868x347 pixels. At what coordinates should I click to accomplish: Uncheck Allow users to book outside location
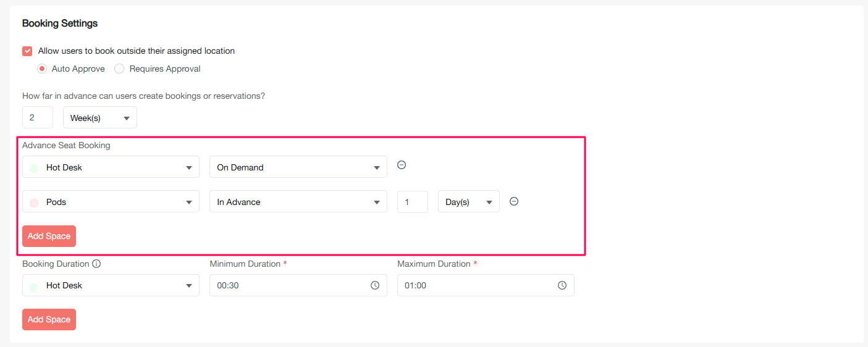(27, 51)
